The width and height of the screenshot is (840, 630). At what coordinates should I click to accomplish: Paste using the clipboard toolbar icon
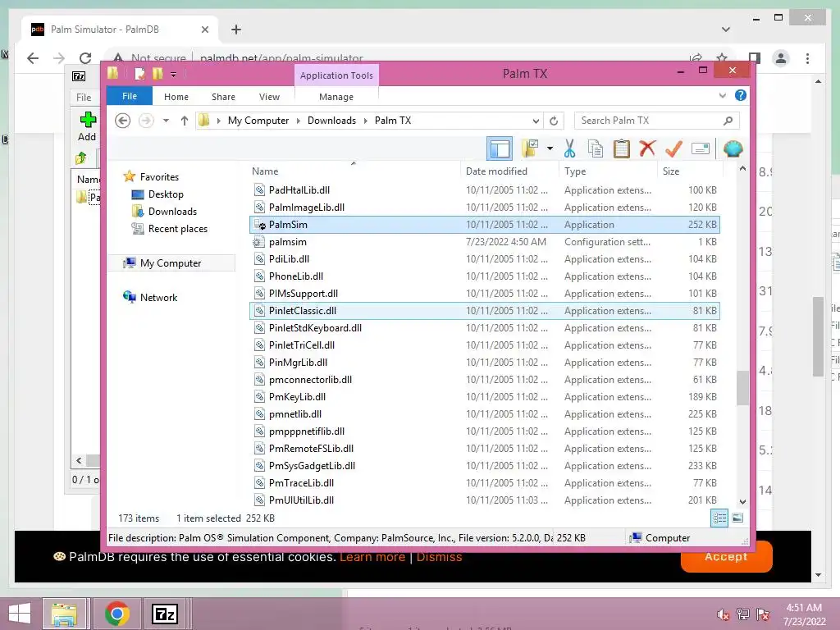pos(622,148)
